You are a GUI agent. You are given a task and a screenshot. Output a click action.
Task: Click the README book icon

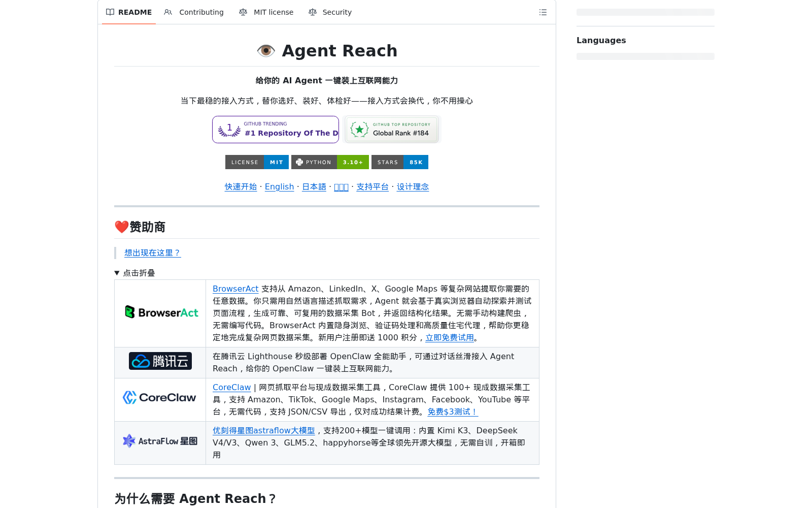tap(110, 12)
